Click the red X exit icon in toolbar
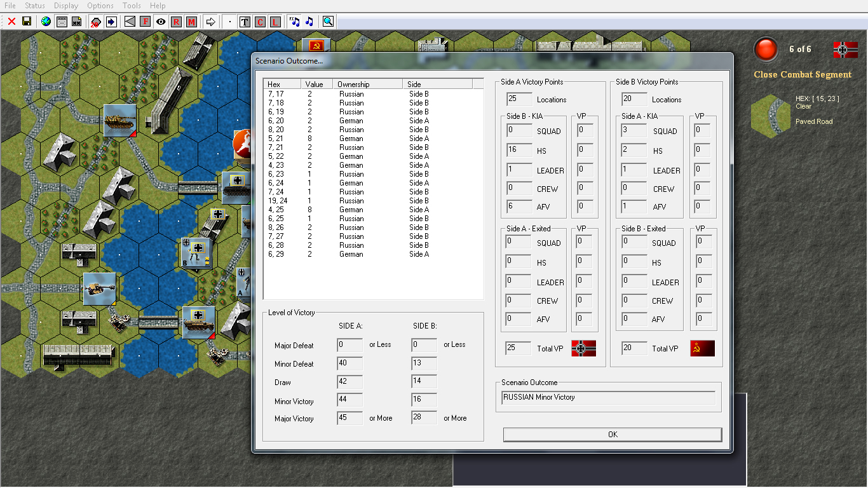Image resolution: width=868 pixels, height=488 pixels. pyautogui.click(x=12, y=22)
